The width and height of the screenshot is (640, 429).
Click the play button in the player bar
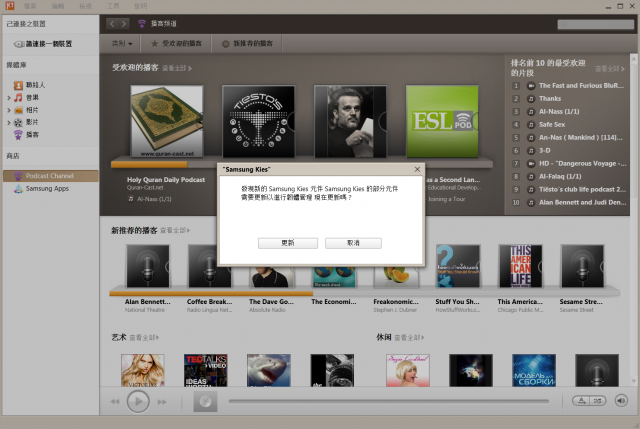pos(138,402)
